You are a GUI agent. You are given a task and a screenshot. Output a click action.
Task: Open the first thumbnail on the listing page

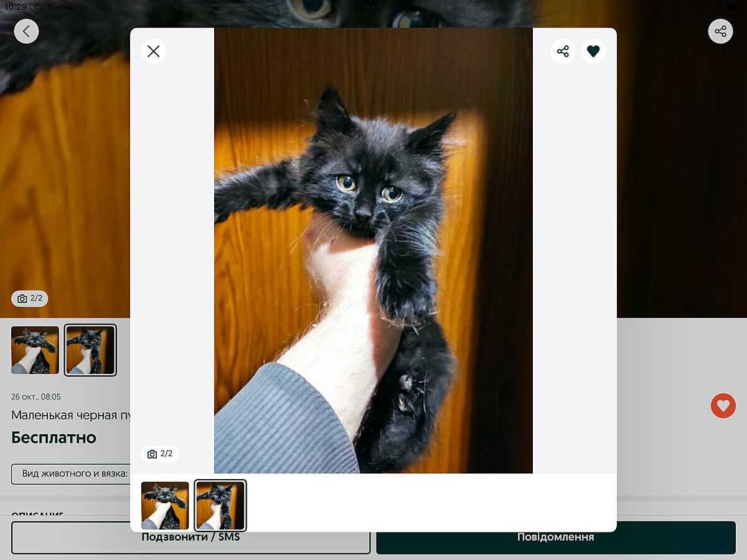pyautogui.click(x=35, y=350)
